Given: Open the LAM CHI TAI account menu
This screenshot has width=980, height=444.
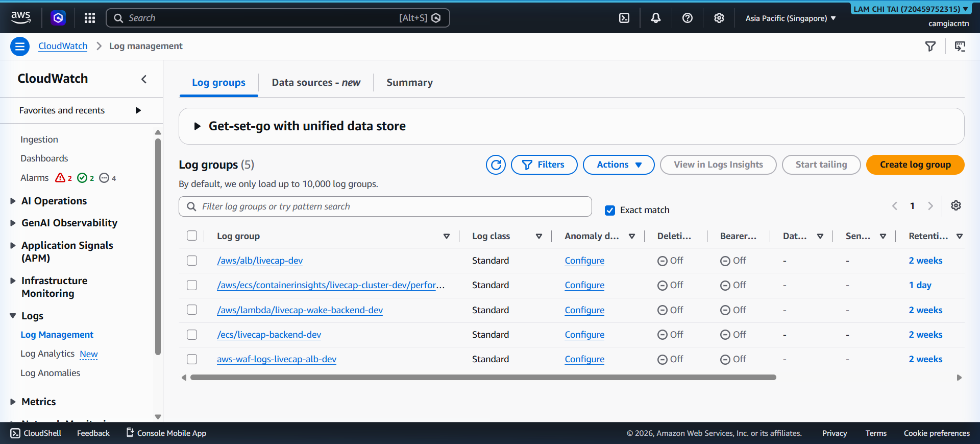Looking at the screenshot, I should 911,9.
